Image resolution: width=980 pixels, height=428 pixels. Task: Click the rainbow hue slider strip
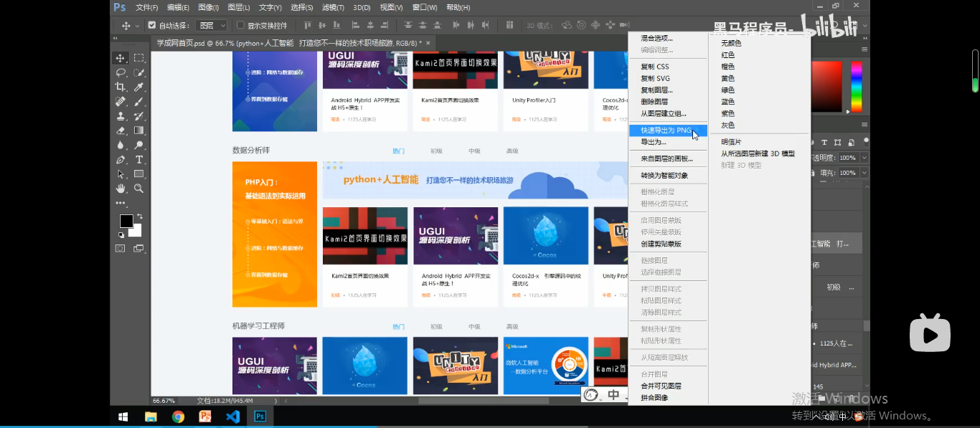(856, 86)
